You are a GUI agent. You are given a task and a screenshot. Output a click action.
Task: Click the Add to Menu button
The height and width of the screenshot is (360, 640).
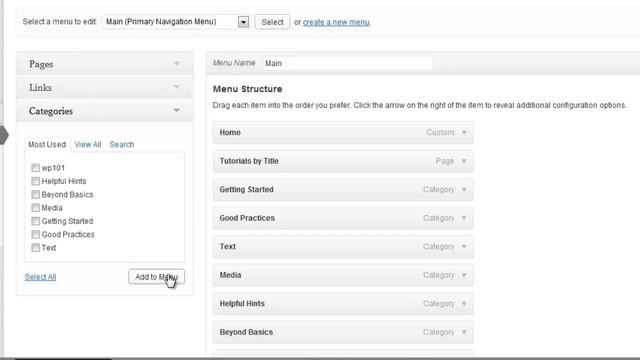pyautogui.click(x=156, y=277)
